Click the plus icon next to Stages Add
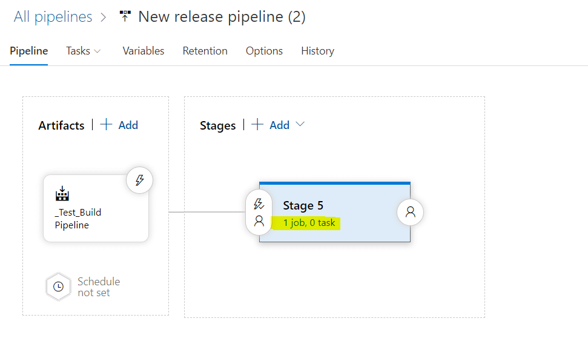The width and height of the screenshot is (588, 364). [257, 125]
